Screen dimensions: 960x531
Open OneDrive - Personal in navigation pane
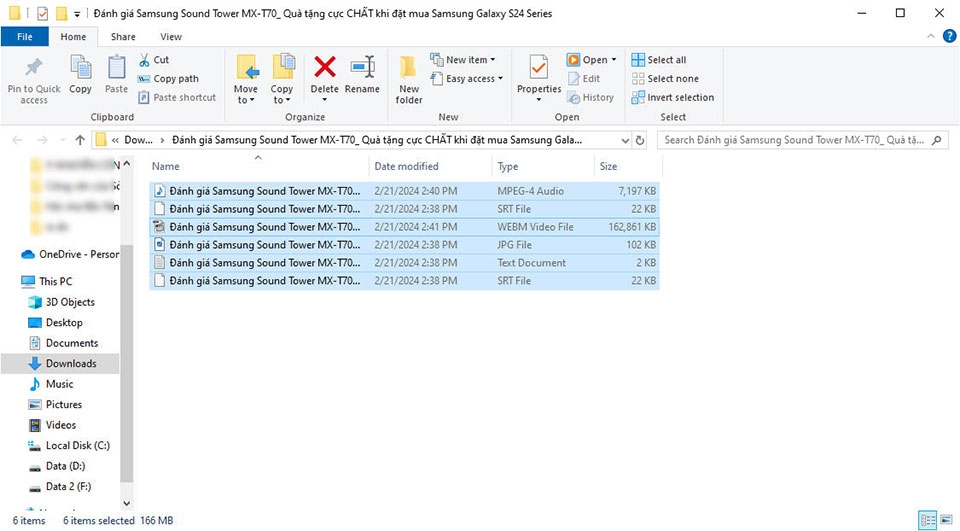[70, 254]
